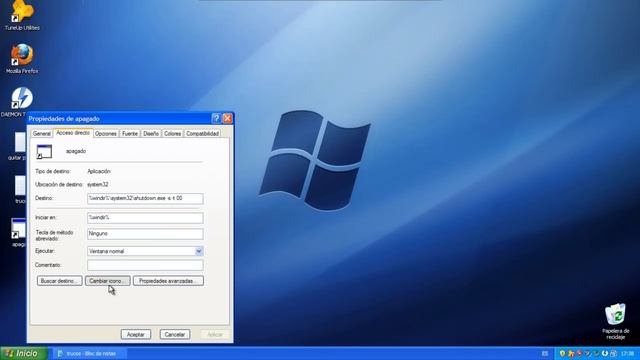This screenshot has height=360, width=640.
Task: Switch to the Compatibilidad tab
Action: (202, 133)
